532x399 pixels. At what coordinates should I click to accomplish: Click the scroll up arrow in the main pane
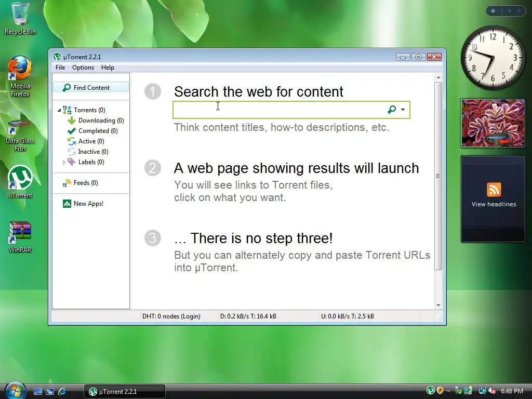(438, 78)
